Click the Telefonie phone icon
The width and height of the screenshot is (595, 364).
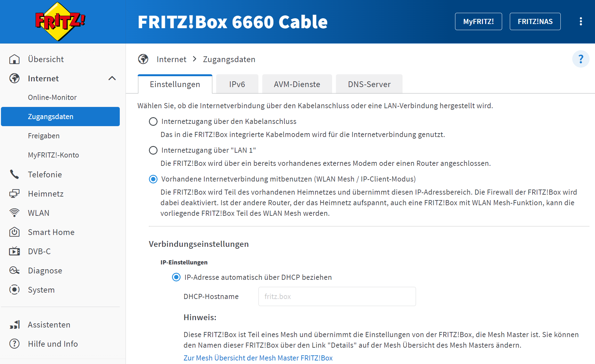(14, 174)
